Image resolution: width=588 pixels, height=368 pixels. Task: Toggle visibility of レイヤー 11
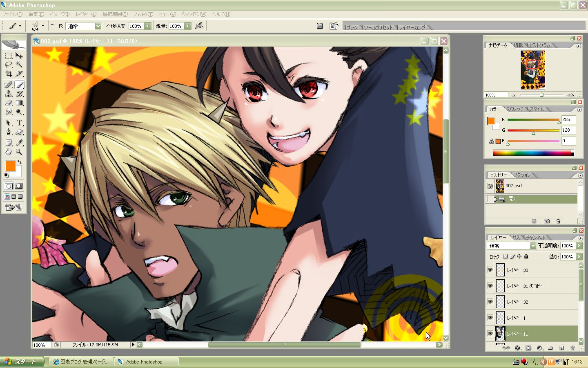point(490,334)
